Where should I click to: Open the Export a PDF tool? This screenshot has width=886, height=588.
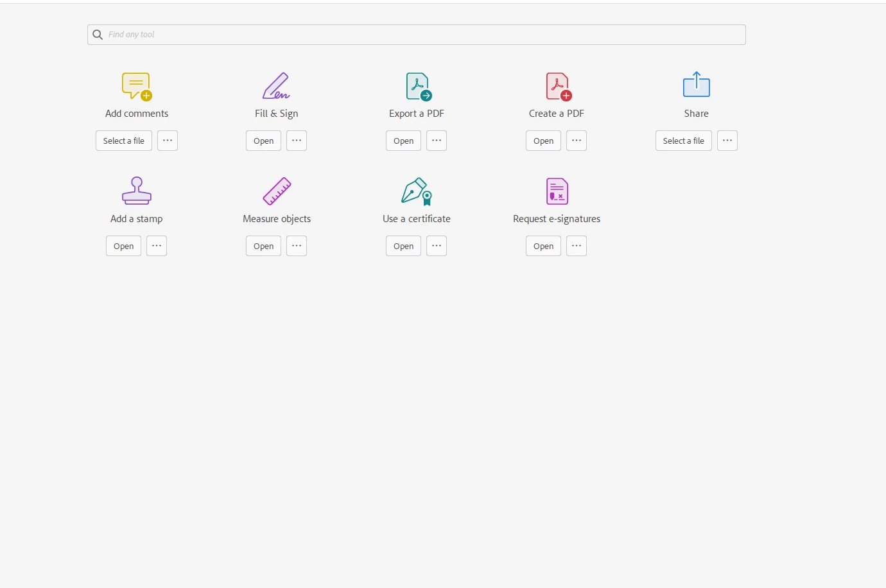[403, 141]
